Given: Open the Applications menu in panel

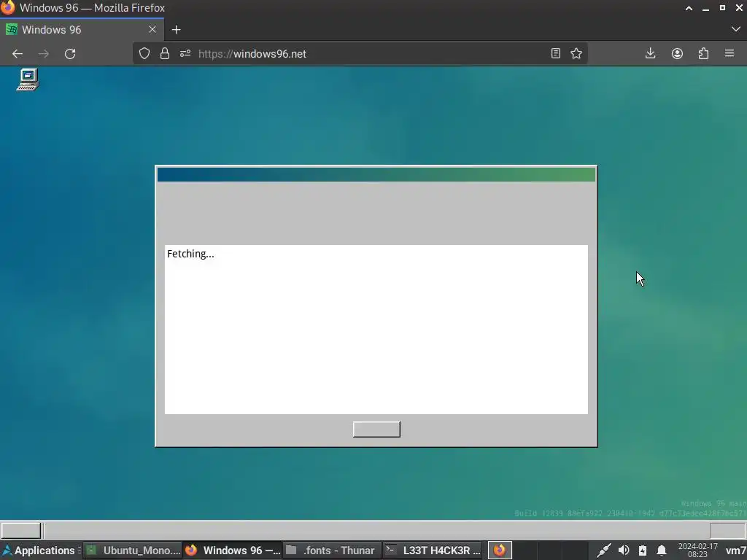Looking at the screenshot, I should (40, 551).
